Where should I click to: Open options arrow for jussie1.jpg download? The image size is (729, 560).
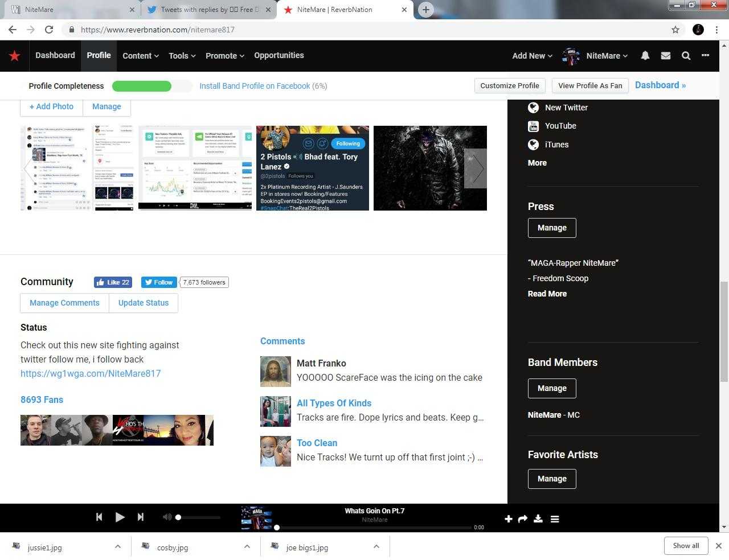coord(118,546)
